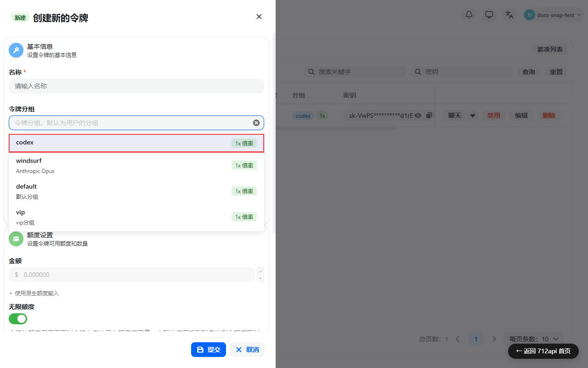The image size is (588, 368).
Task: Click the 总页数: 1 text
Action: [434, 339]
